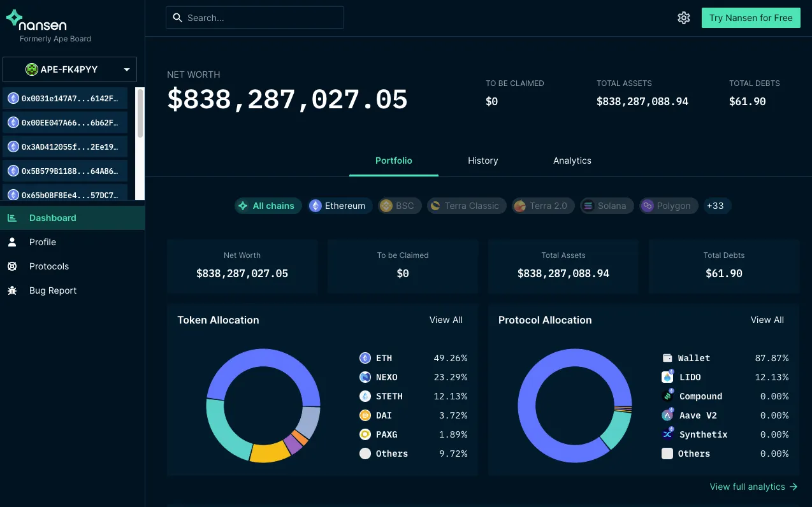Click the LIDO icon in Protocol Allocation
This screenshot has width=812, height=507.
(667, 377)
